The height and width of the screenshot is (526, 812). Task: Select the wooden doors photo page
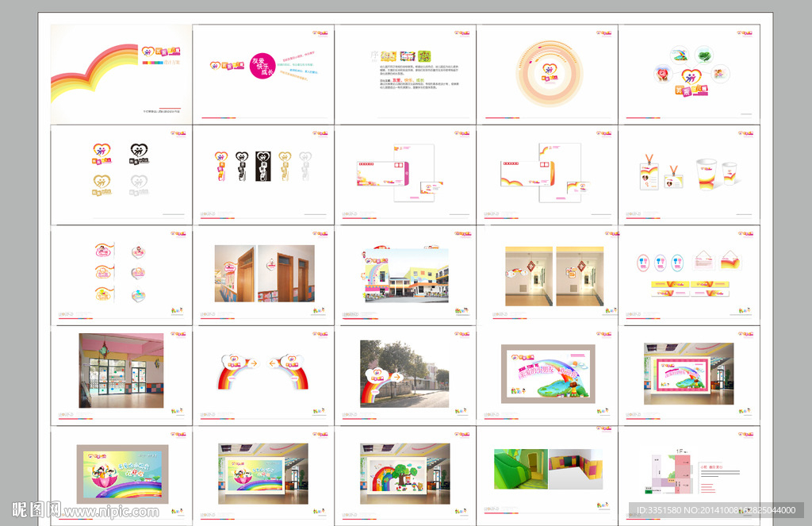pyautogui.click(x=263, y=275)
